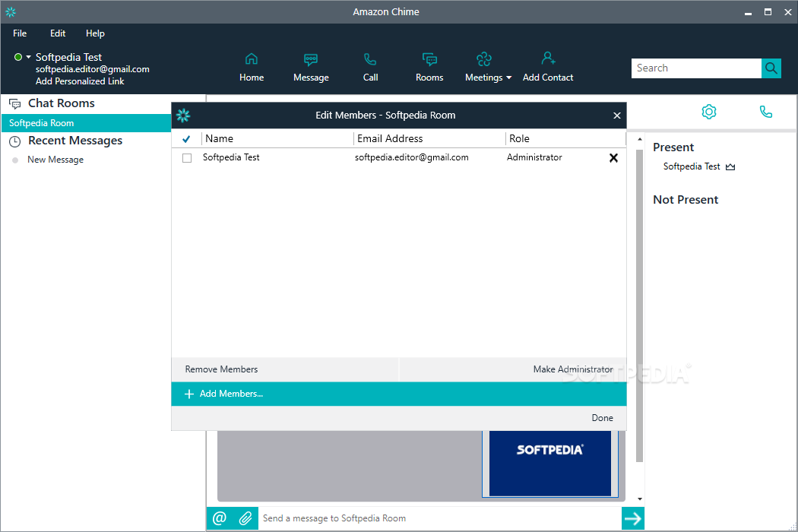Sort by the Email Address column header
The height and width of the screenshot is (532, 798).
pyautogui.click(x=429, y=138)
